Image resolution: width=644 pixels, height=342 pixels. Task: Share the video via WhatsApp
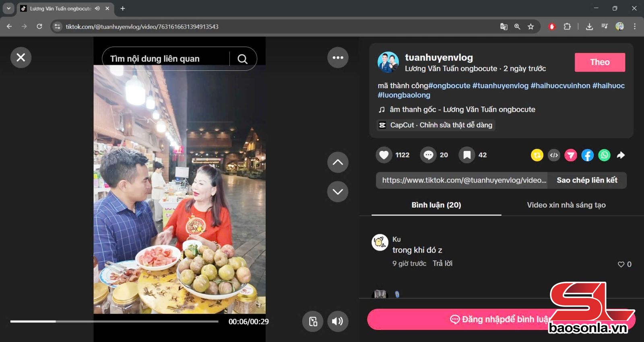[x=604, y=155]
